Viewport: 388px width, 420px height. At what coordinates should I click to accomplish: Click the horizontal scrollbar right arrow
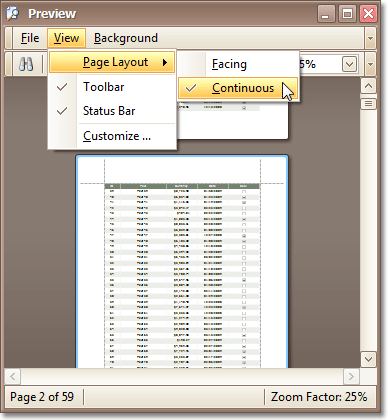tap(351, 376)
